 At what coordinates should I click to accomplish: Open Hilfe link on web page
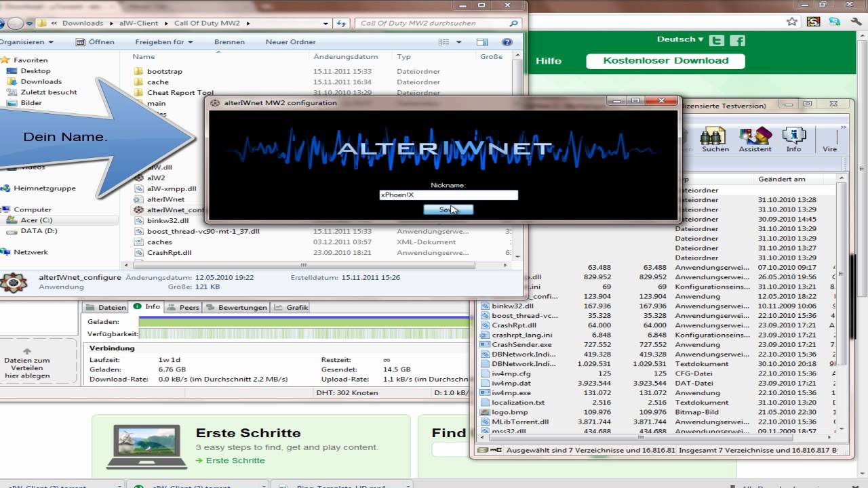coord(549,61)
